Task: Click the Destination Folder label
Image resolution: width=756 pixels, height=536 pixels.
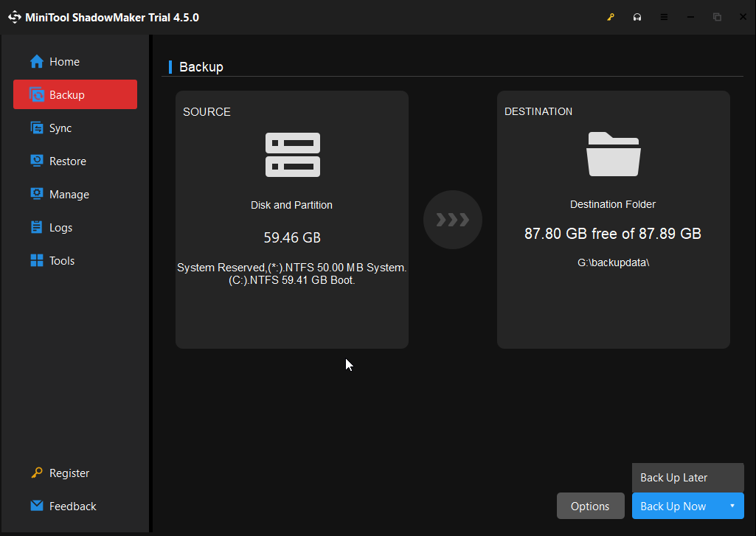Action: (x=613, y=204)
